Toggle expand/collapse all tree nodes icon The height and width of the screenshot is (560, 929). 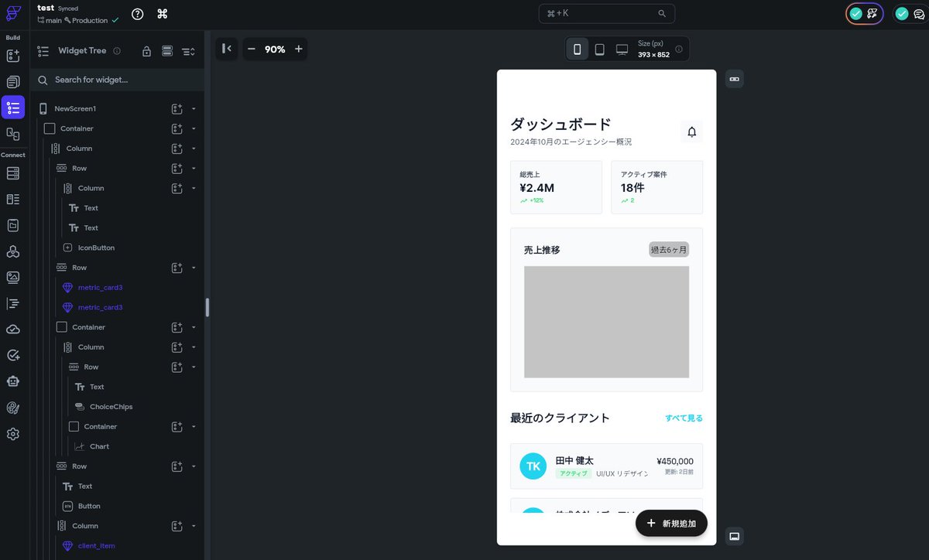point(188,51)
